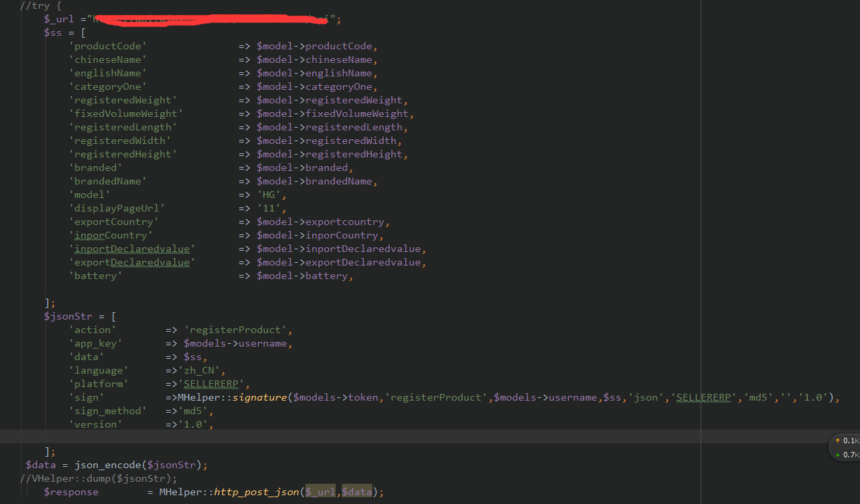Screen dimensions: 860x504
Task: Click the $model->registeredLength value
Action: point(330,127)
